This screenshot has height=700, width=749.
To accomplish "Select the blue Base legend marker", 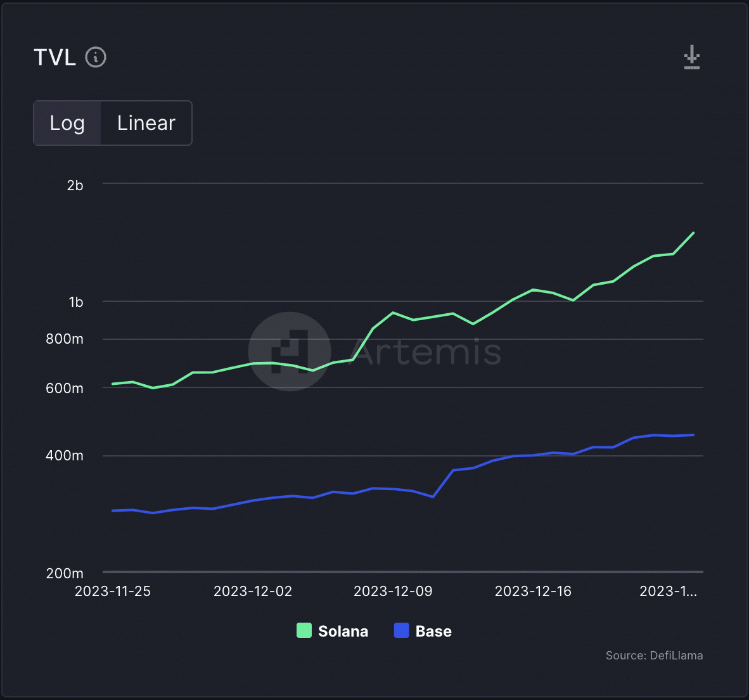I will click(x=402, y=631).
